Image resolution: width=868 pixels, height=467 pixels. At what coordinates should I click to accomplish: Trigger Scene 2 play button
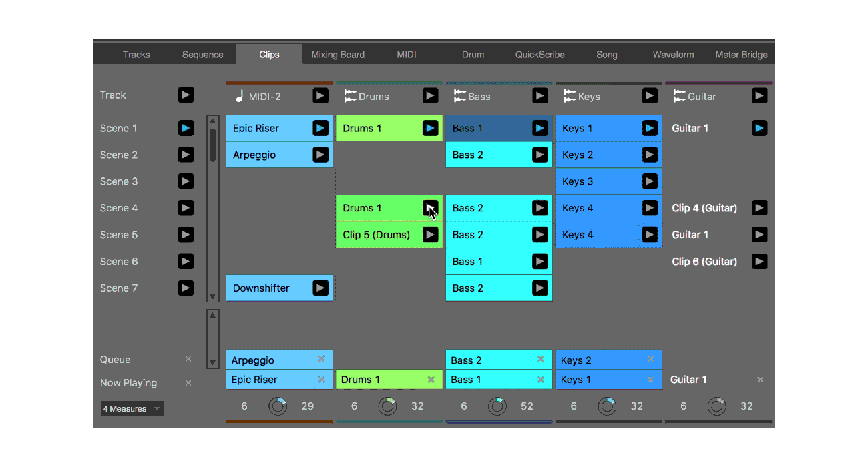(186, 155)
